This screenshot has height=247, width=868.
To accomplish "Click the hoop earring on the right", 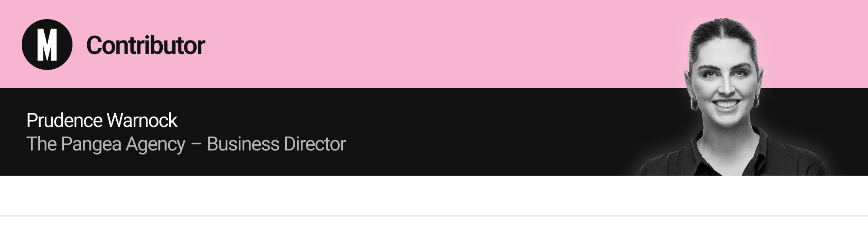I will pyautogui.click(x=756, y=102).
